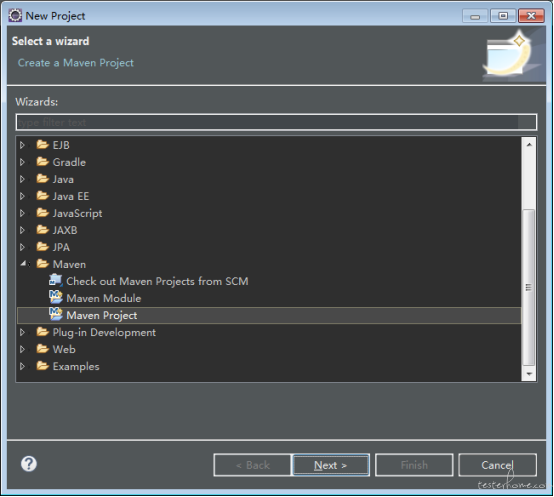Click the Check out Maven Projects from SCM icon

(56, 280)
